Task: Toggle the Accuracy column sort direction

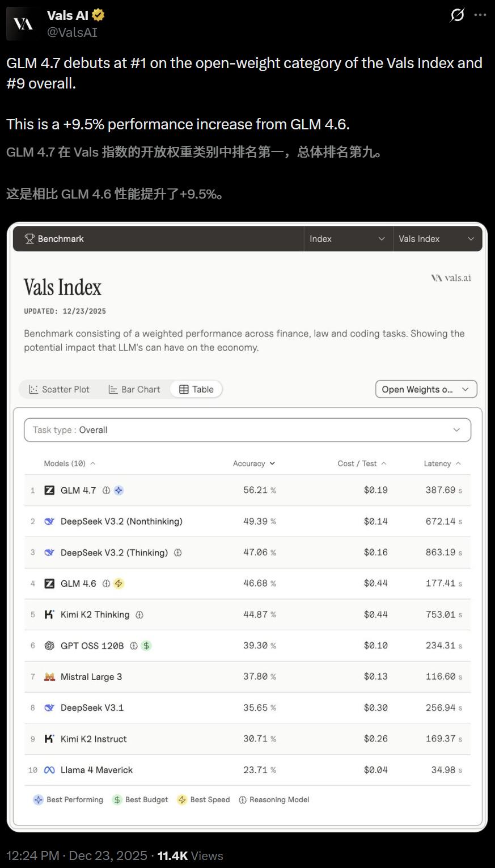Action: pos(253,463)
